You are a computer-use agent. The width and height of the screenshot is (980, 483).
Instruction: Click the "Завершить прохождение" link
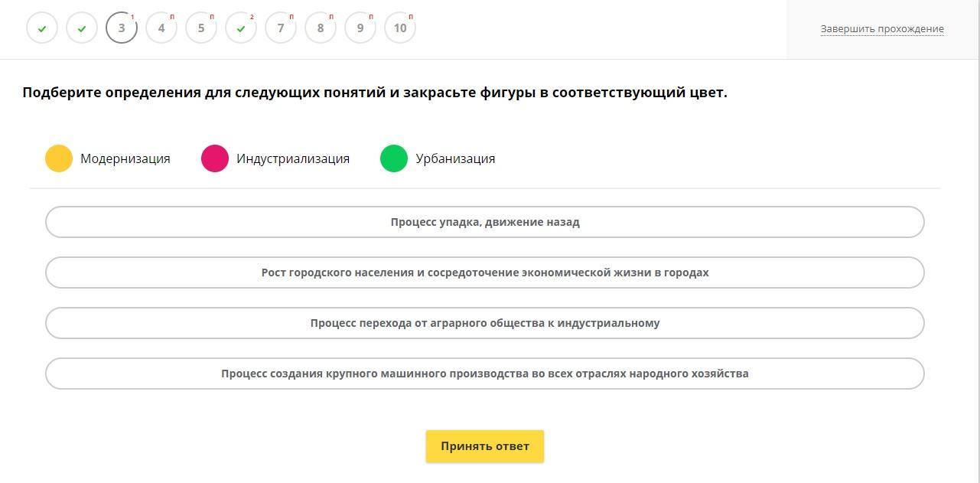pyautogui.click(x=882, y=29)
